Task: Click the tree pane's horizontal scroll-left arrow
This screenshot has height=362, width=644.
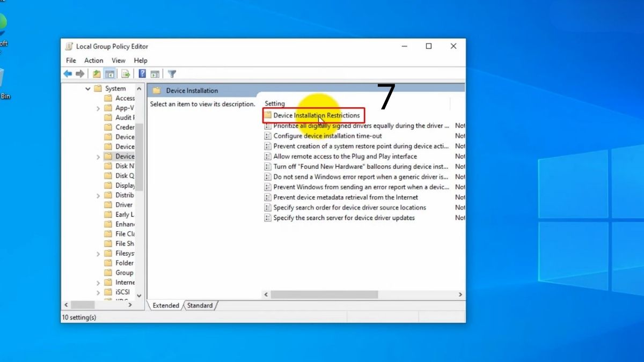Action: tap(67, 305)
